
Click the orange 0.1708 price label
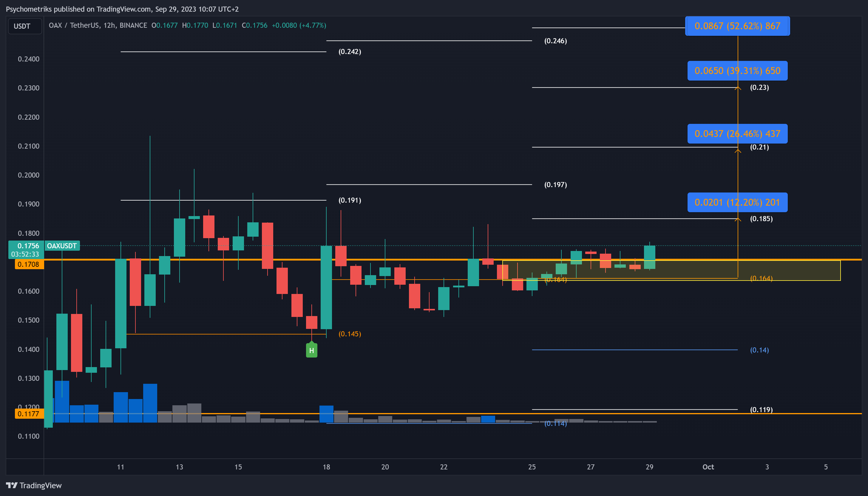(x=29, y=264)
